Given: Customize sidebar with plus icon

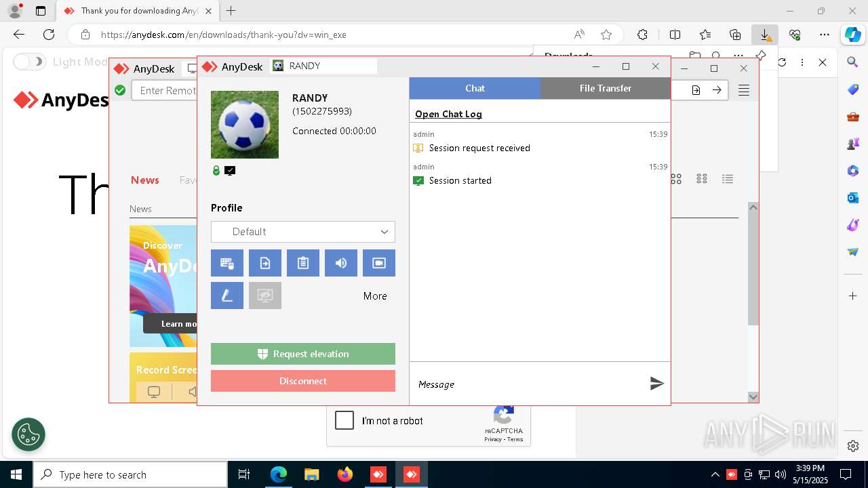Looking at the screenshot, I should (x=853, y=296).
